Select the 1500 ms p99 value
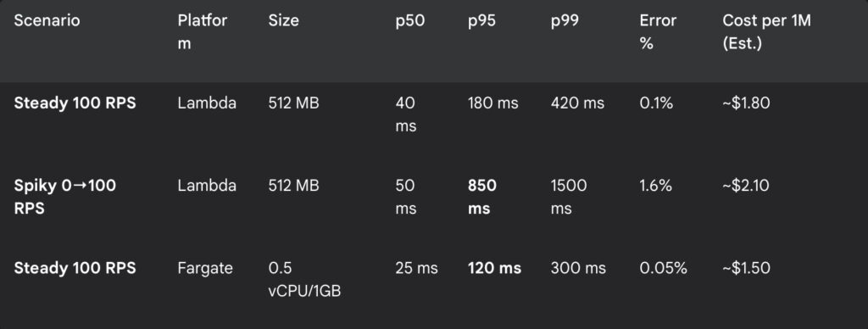The width and height of the screenshot is (868, 329). coord(569,198)
